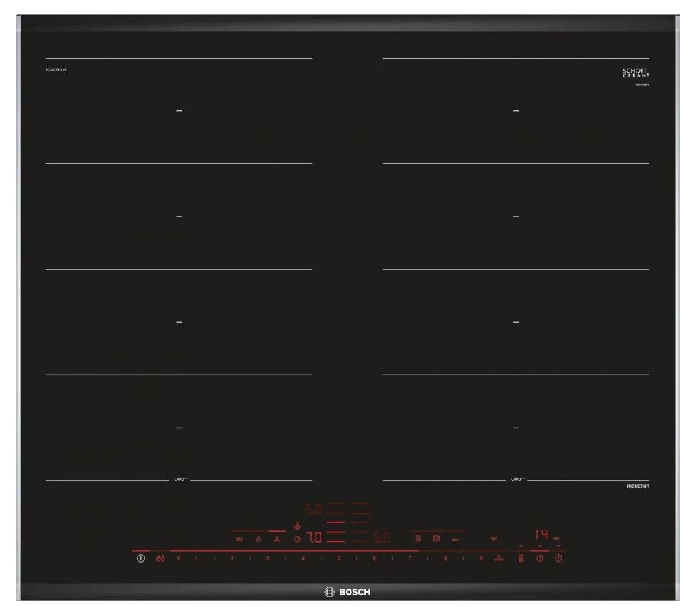Screen dimensions: 696x616
Task: Tap the hood fan icon
Action: tap(277, 539)
